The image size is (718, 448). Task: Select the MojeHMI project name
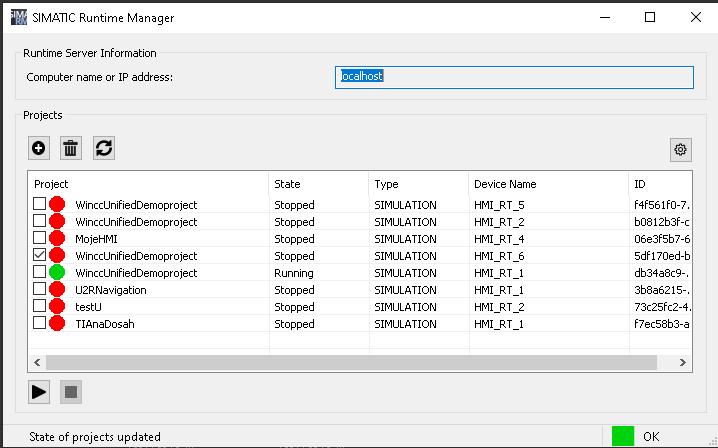(x=96, y=239)
